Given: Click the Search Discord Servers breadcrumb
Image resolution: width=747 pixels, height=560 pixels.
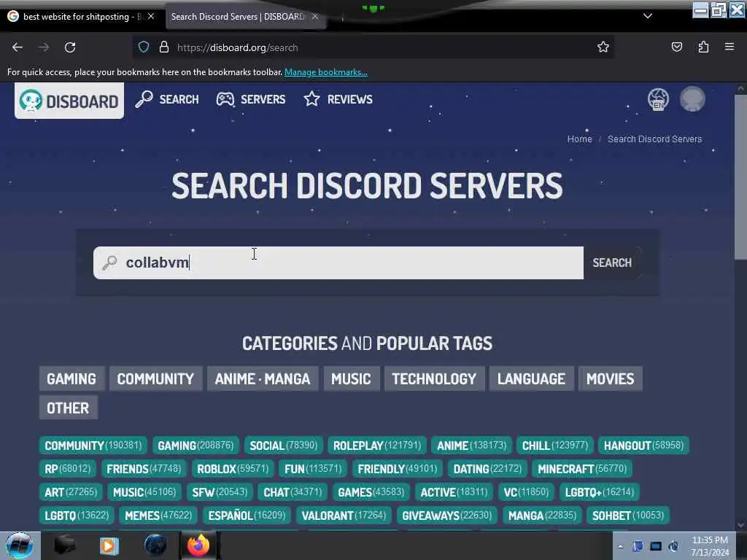Looking at the screenshot, I should click(654, 139).
